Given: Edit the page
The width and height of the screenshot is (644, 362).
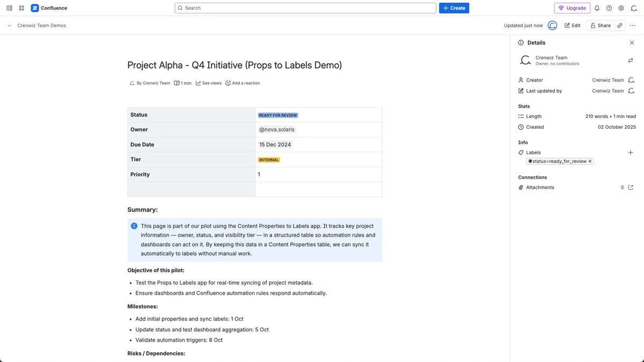Looking at the screenshot, I should point(573,25).
